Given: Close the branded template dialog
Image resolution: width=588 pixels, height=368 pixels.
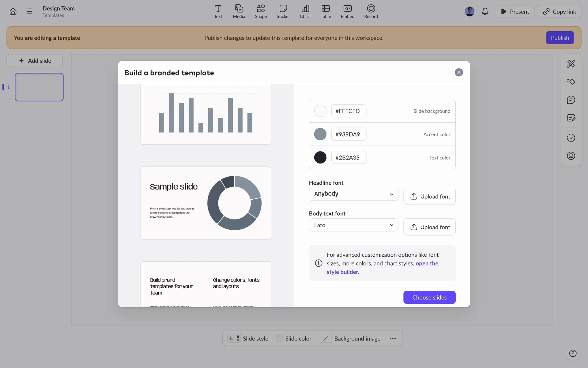Looking at the screenshot, I should point(458,73).
